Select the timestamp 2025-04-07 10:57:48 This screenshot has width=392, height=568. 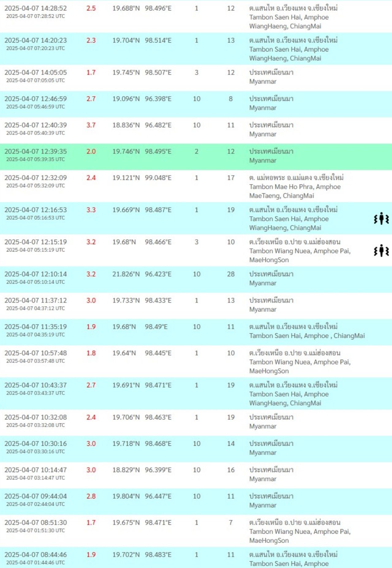36,353
